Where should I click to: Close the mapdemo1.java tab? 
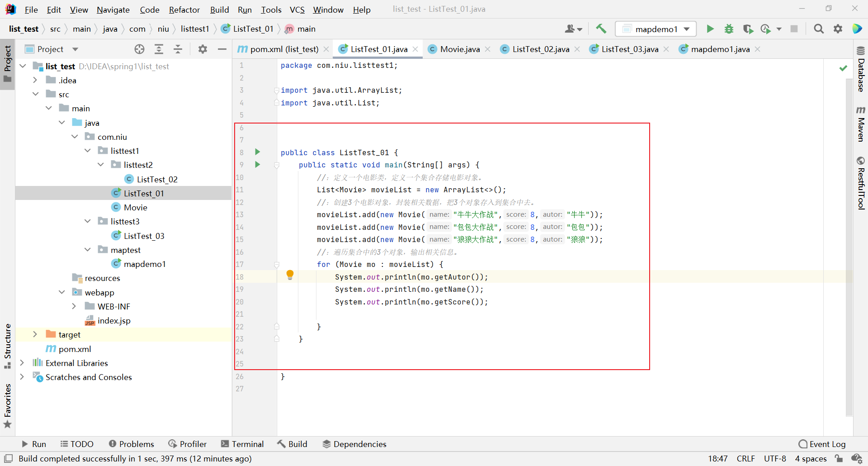[758, 49]
